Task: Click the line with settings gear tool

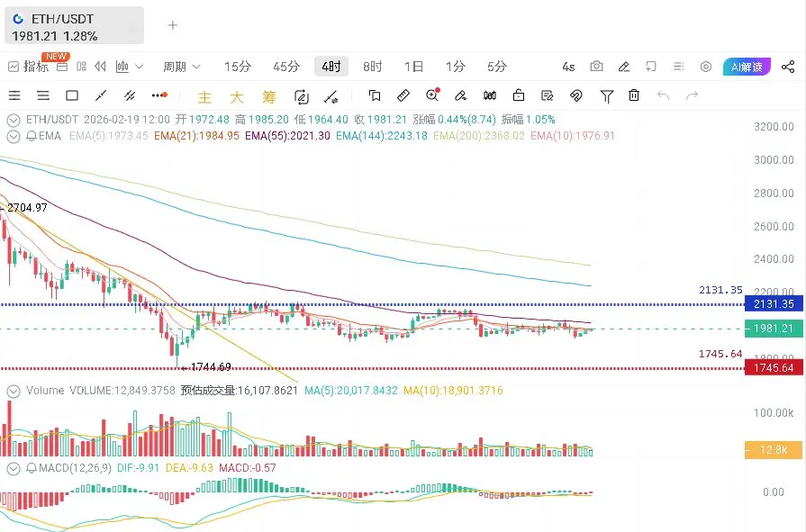Action: coord(331,96)
